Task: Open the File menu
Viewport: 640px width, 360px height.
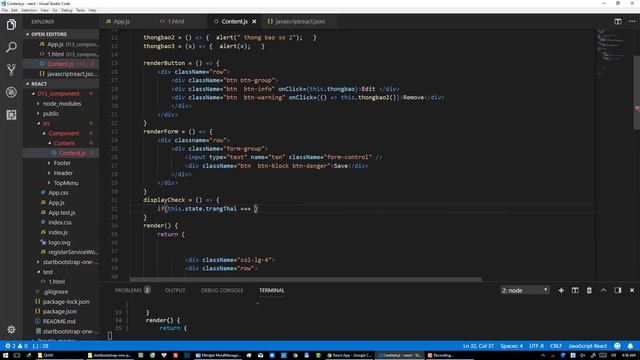Action: [x=5, y=10]
